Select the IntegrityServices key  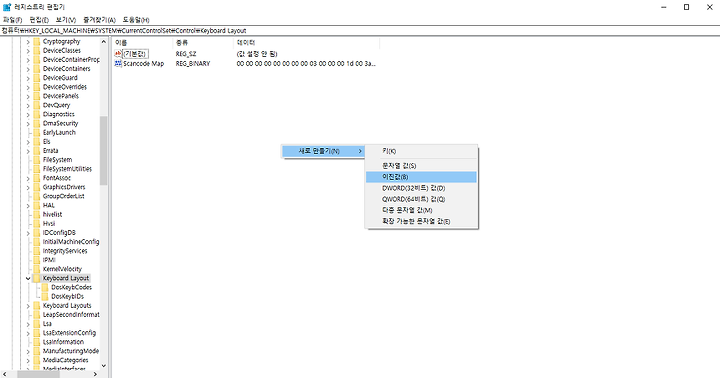pos(65,251)
